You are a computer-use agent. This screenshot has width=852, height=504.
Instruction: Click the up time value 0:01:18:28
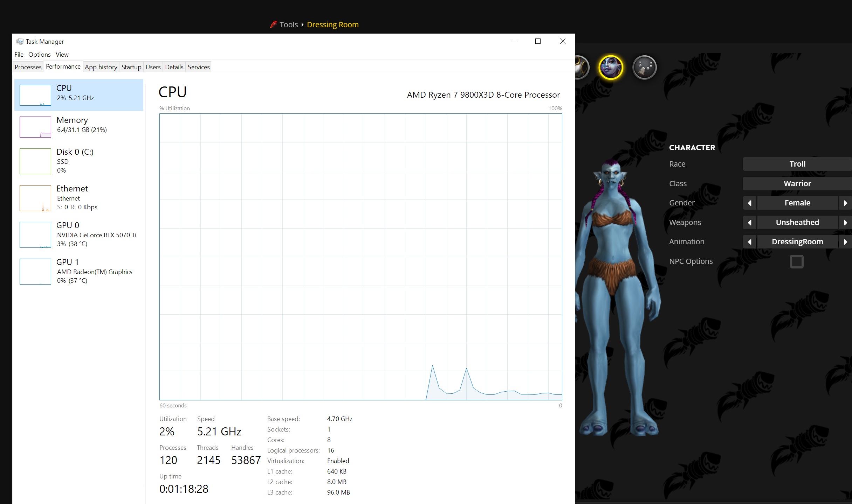tap(184, 489)
